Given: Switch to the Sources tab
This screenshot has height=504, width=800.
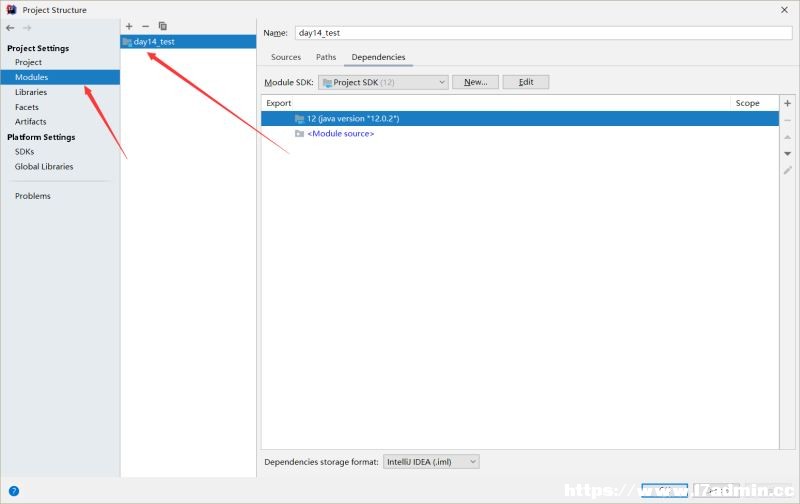Looking at the screenshot, I should [x=286, y=57].
